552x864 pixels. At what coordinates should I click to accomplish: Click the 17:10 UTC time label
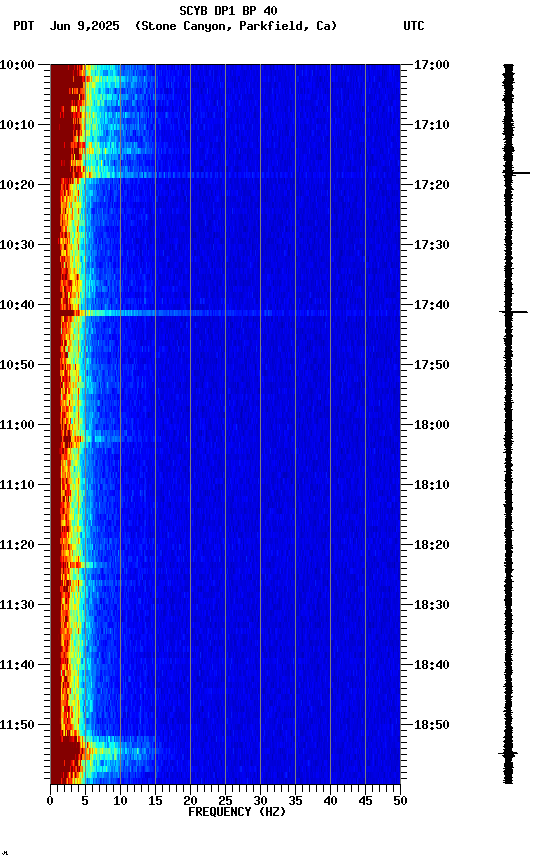(432, 125)
